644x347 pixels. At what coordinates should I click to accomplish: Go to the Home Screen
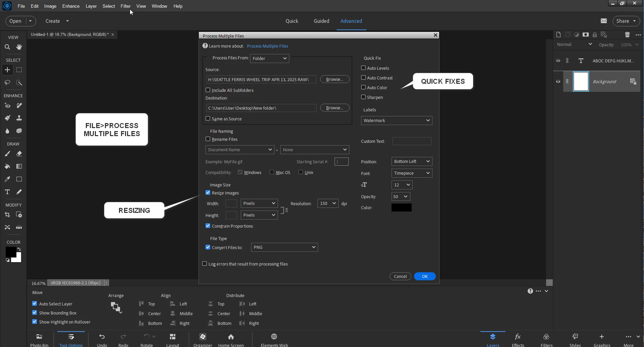pos(231,340)
